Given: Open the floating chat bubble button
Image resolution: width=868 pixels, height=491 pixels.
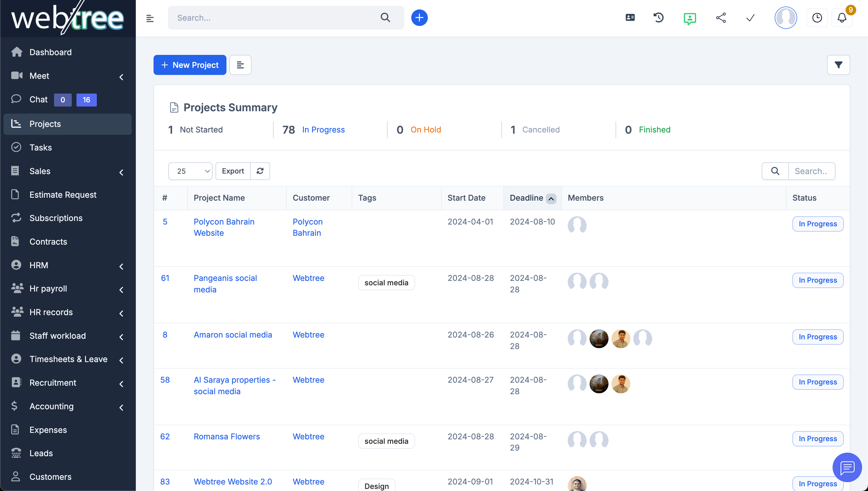Looking at the screenshot, I should coord(847,467).
